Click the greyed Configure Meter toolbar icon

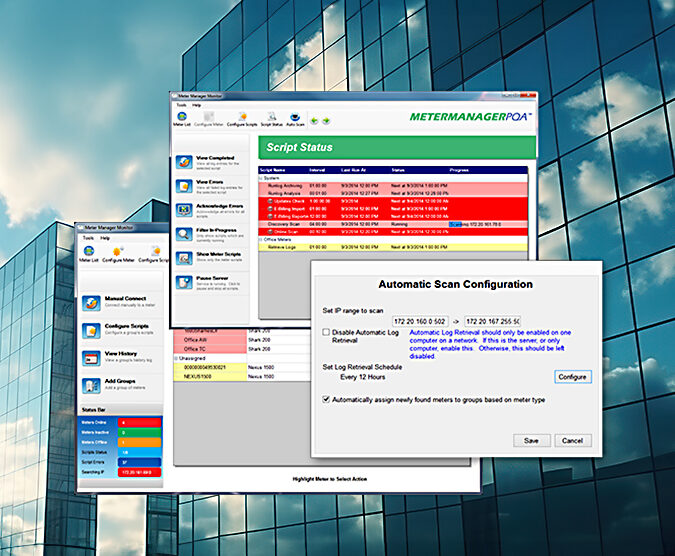point(209,119)
